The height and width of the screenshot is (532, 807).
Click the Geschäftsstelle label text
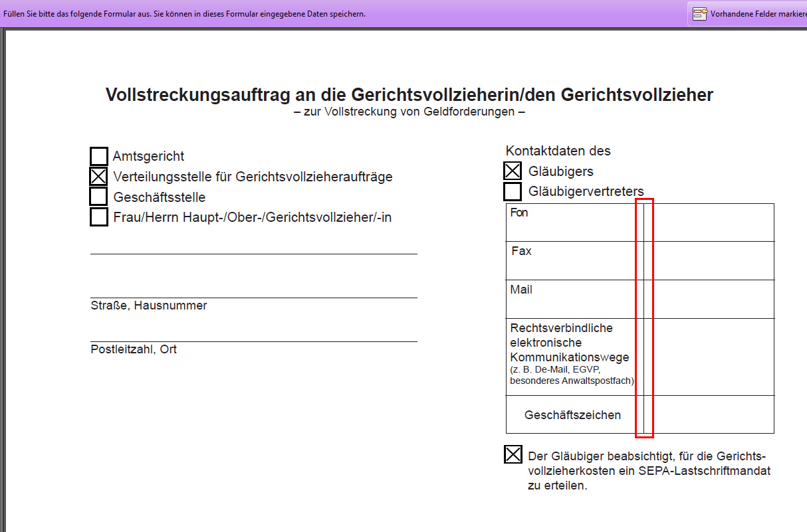[x=160, y=197]
